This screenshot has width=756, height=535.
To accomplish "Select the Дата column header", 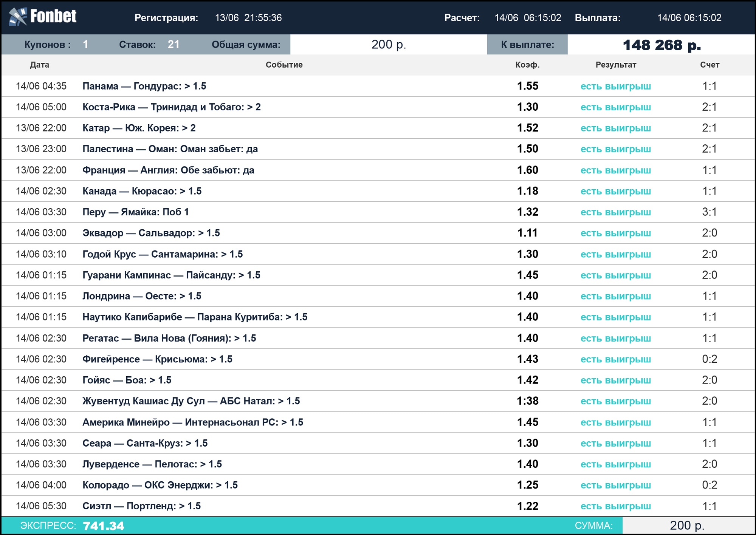I will click(x=39, y=65).
